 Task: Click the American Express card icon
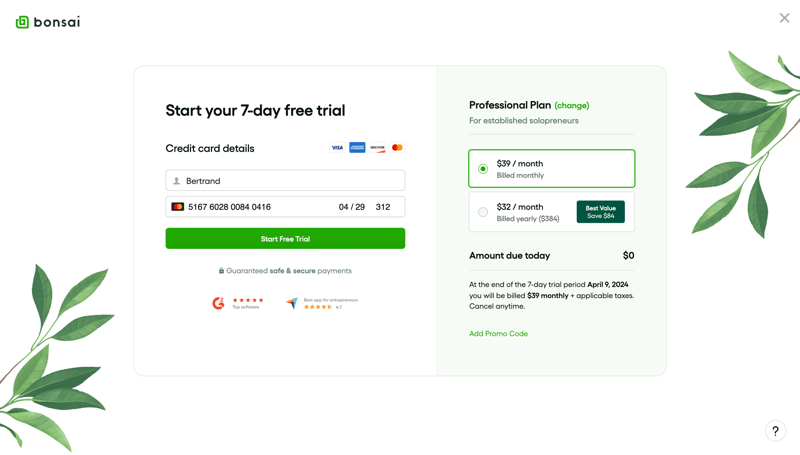tap(357, 148)
